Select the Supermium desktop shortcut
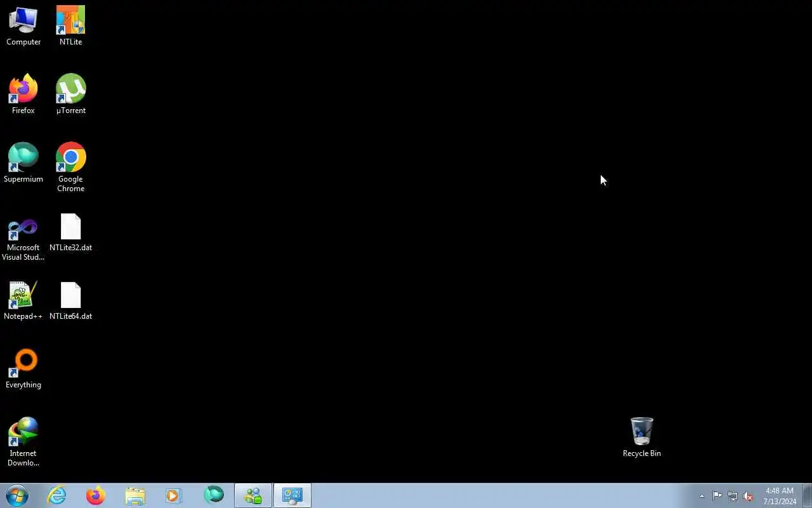Viewport: 812px width, 508px height. click(x=23, y=164)
